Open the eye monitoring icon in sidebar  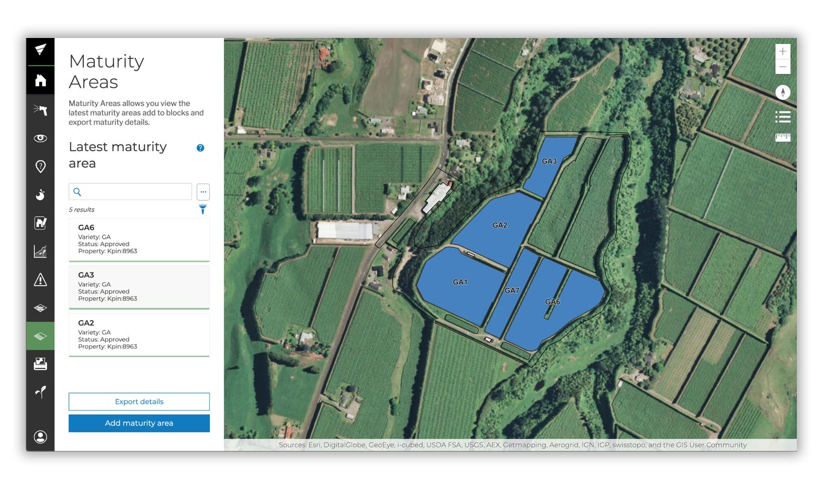(40, 138)
